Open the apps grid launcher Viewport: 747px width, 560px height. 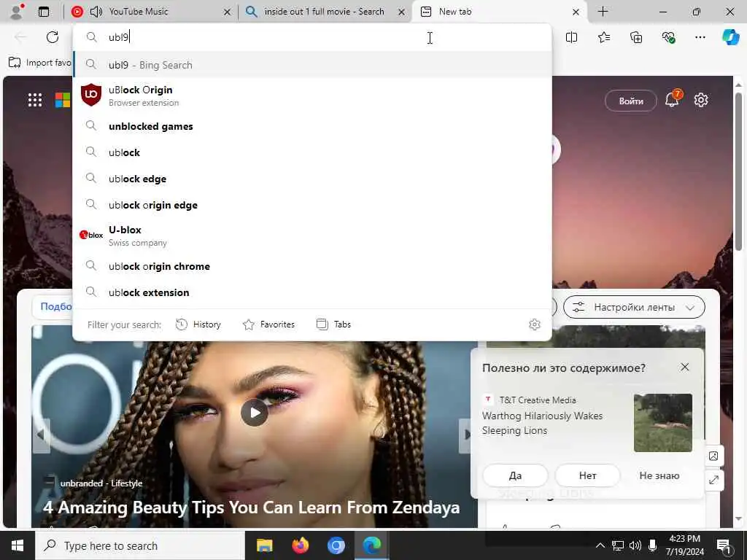click(35, 100)
